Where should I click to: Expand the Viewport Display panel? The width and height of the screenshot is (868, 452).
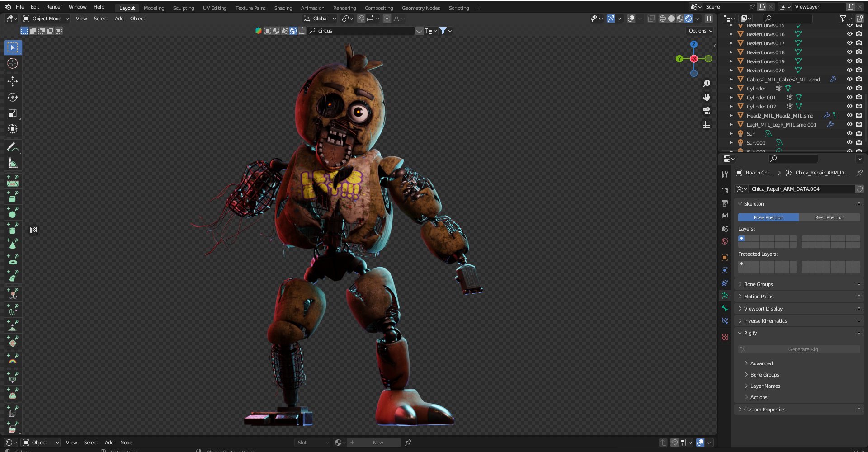(799, 309)
